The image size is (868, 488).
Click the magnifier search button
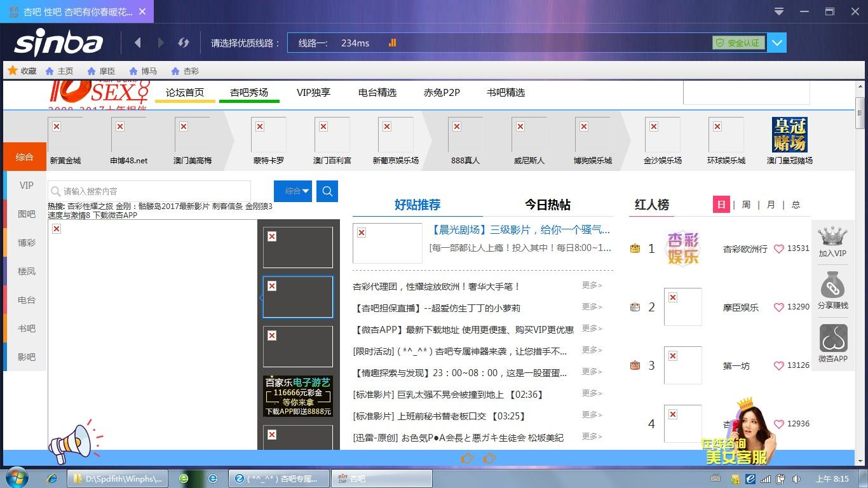coord(327,191)
